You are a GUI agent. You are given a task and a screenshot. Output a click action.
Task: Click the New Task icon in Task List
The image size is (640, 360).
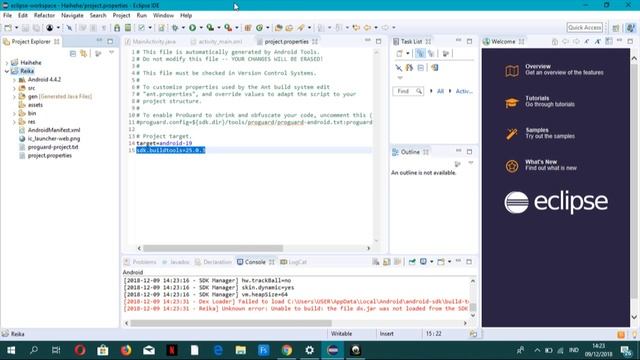pos(400,53)
